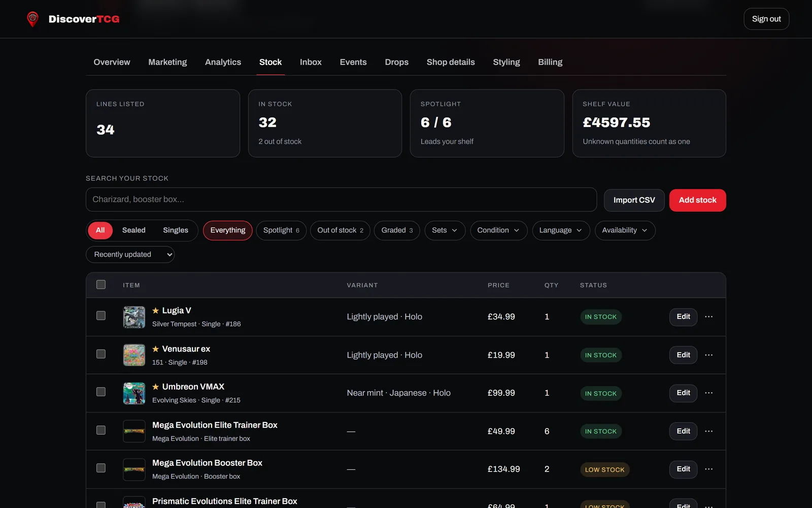Filter stock to Sealed products
This screenshot has width=812, height=508.
click(134, 230)
